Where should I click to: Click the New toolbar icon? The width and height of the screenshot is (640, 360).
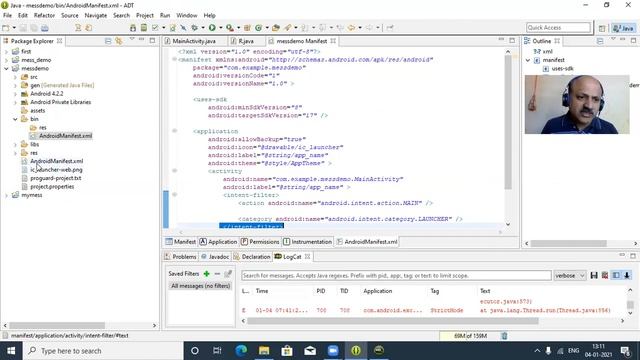coord(6,28)
